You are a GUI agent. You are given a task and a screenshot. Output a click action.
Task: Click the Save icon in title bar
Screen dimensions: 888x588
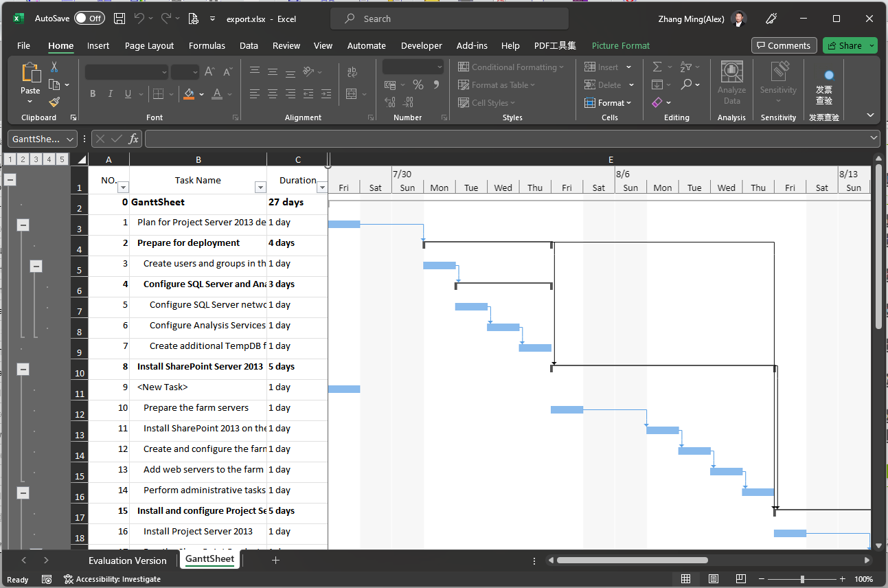pos(119,19)
